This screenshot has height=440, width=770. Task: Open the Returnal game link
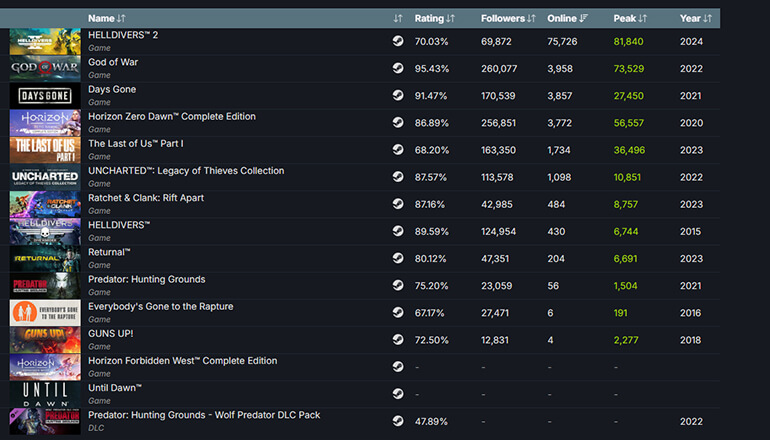click(109, 252)
